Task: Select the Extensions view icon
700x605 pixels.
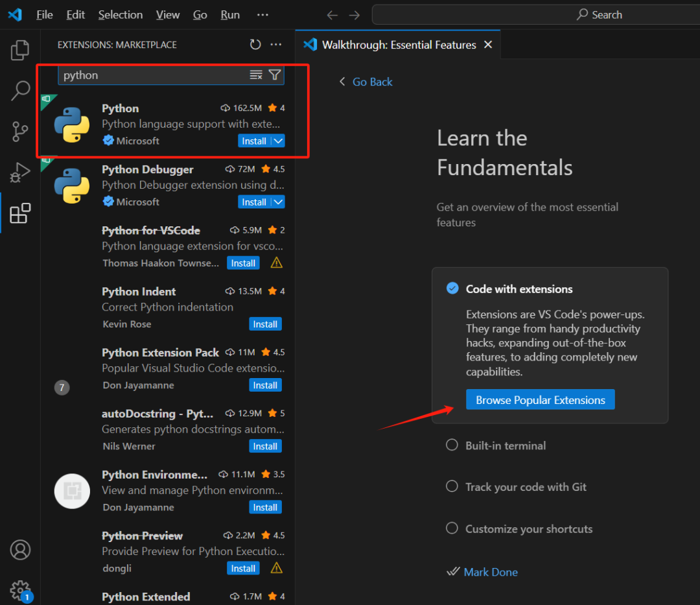Action: point(20,213)
